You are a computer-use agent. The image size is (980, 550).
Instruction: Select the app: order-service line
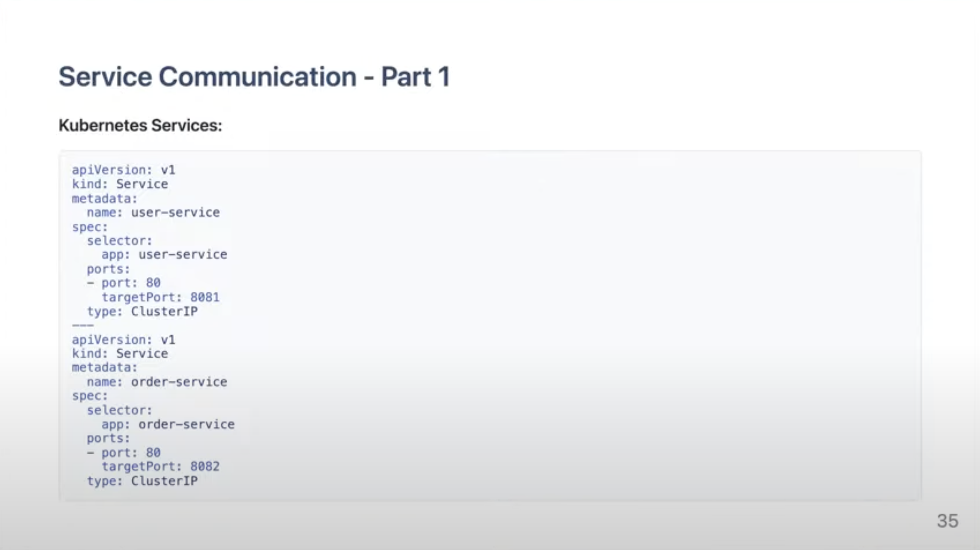pos(168,424)
